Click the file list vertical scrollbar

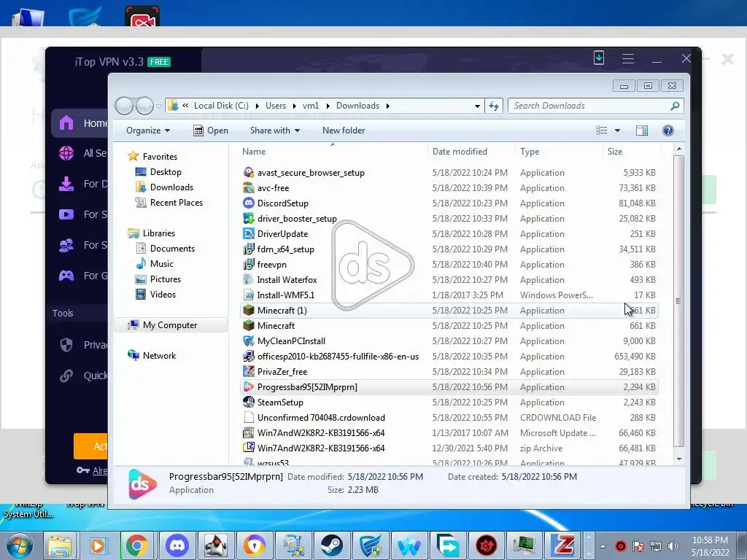678,301
